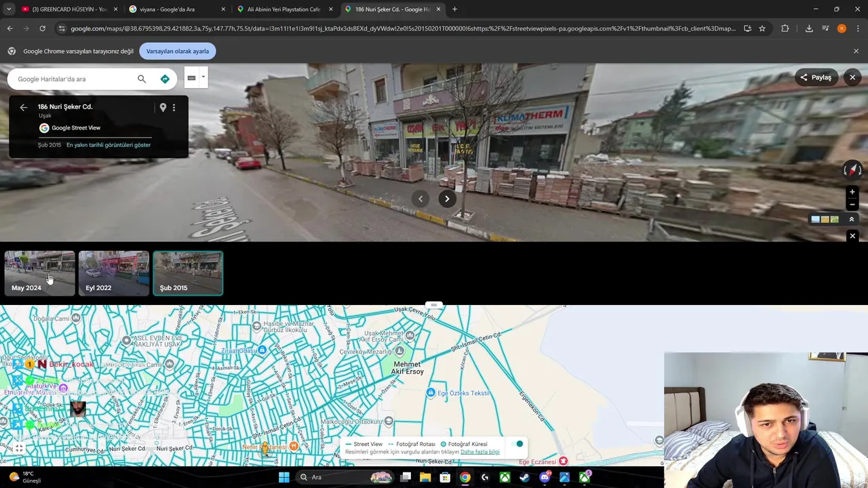This screenshot has height=488, width=868.
Task: Close Street View with the top-right X
Action: pos(852,77)
